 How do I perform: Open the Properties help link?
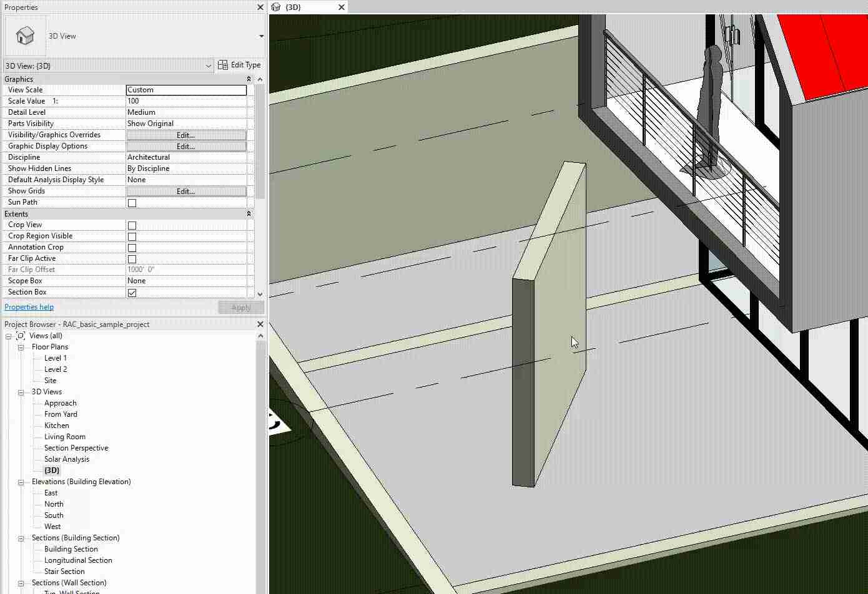click(x=29, y=306)
